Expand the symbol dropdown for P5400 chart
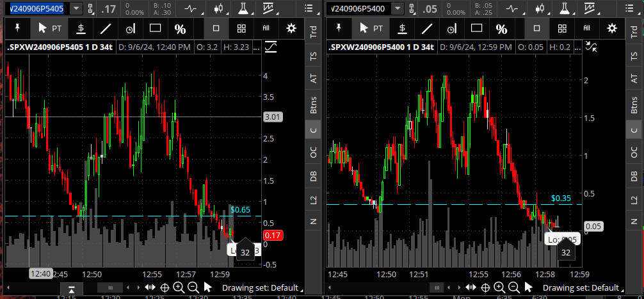 [397, 9]
